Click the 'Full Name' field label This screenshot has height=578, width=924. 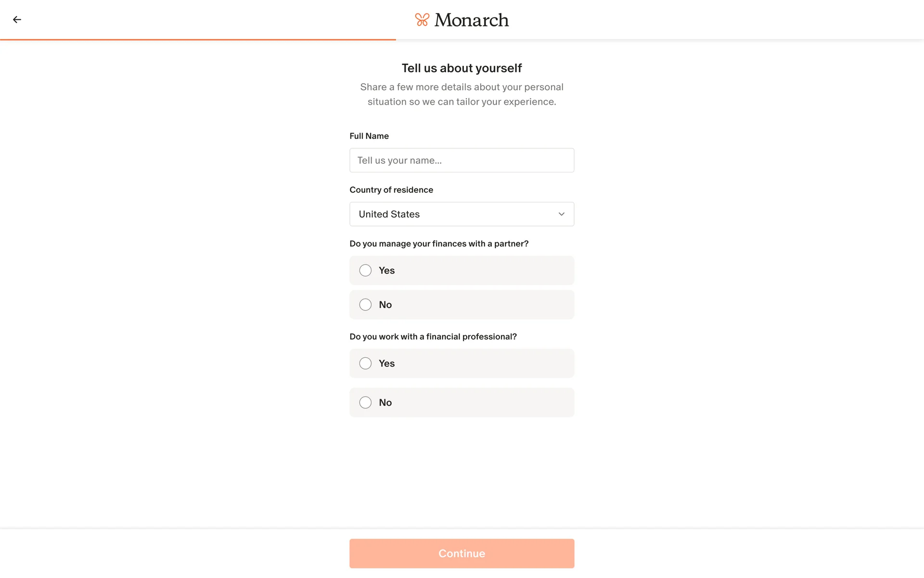click(369, 136)
